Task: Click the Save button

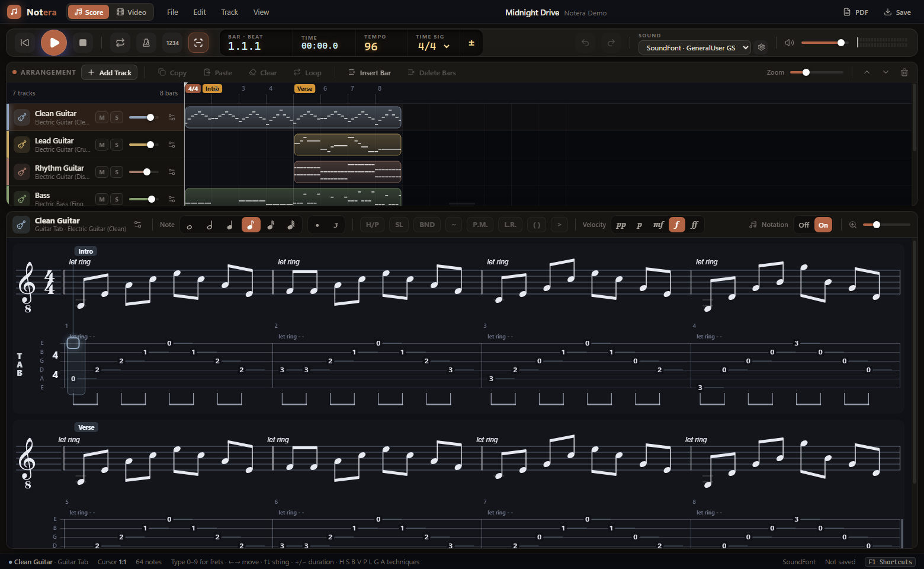Action: [897, 12]
